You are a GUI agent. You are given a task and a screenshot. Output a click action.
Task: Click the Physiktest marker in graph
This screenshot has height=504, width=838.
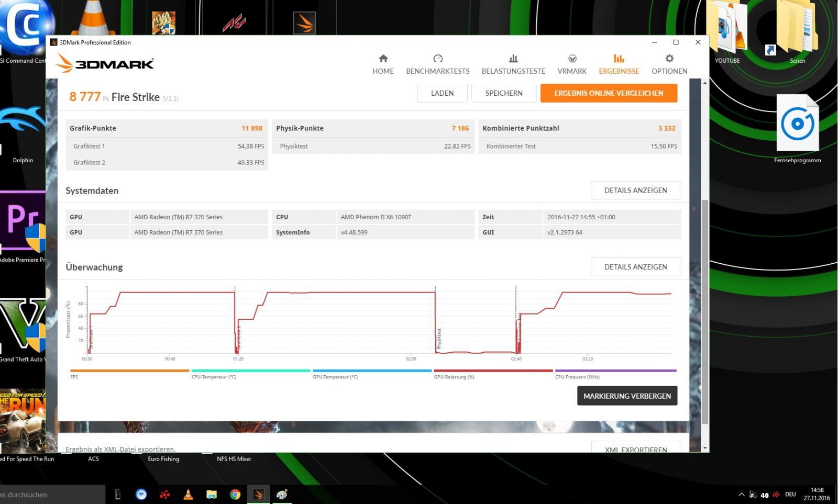coord(439,339)
